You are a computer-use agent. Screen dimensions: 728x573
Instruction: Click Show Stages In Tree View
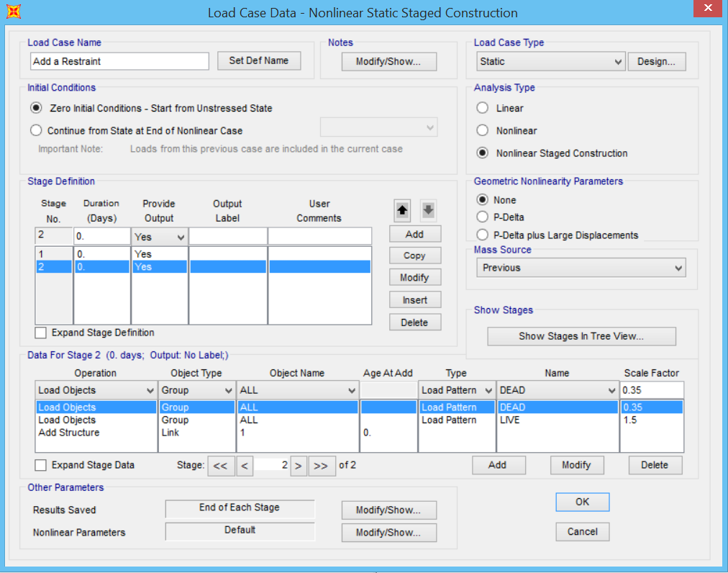pyautogui.click(x=581, y=336)
